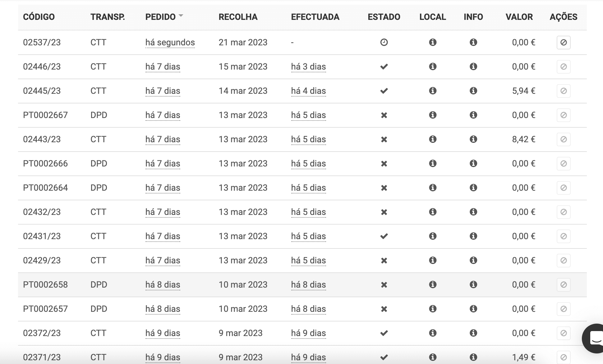This screenshot has height=364, width=603.
Task: Open INFO details icon for PT0002667
Action: (x=473, y=115)
